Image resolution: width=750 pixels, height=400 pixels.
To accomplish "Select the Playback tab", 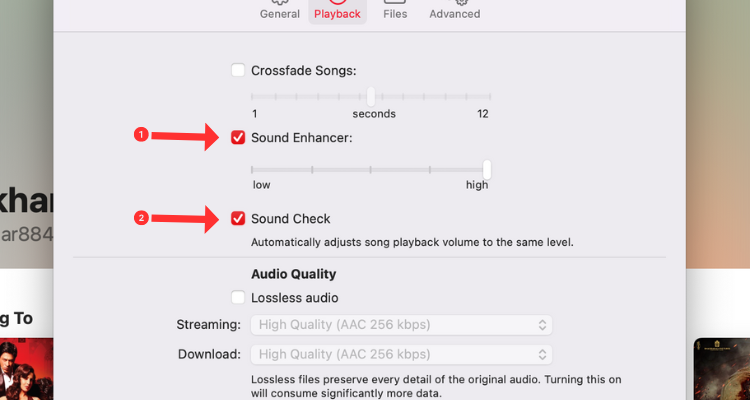I will (x=337, y=11).
